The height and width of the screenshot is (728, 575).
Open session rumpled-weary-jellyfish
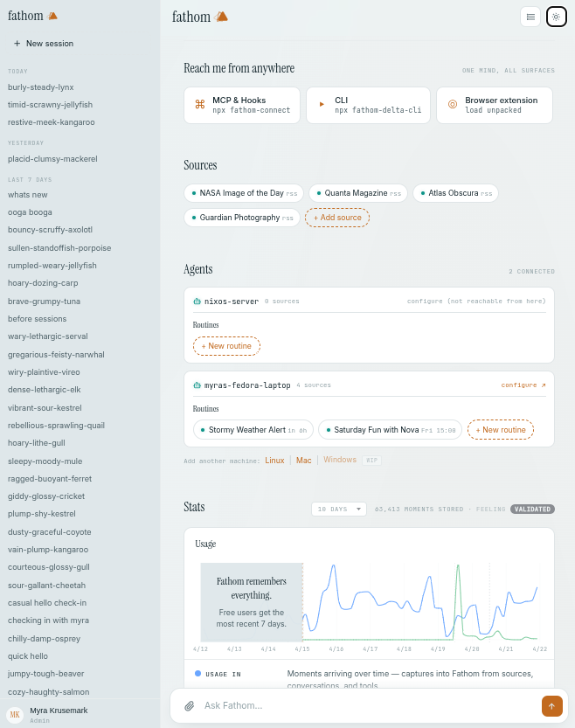[x=52, y=266]
